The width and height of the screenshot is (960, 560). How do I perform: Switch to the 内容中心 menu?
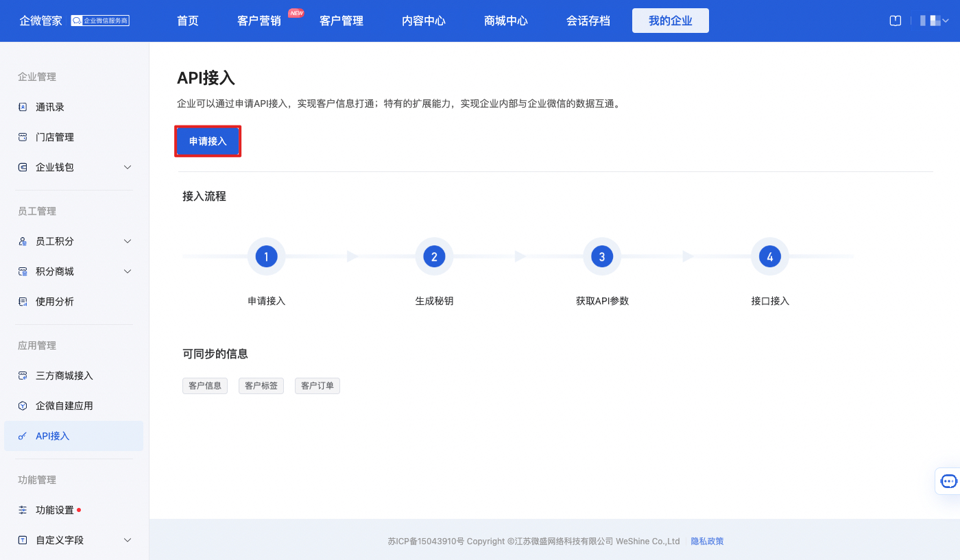pos(423,21)
